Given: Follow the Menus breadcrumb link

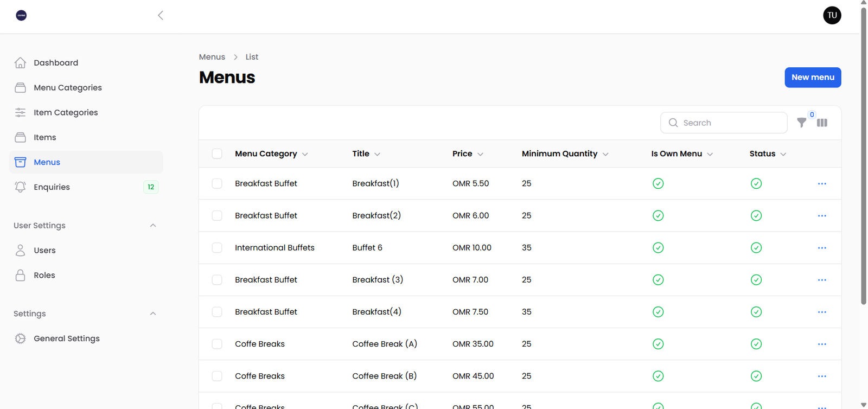Looking at the screenshot, I should (212, 57).
